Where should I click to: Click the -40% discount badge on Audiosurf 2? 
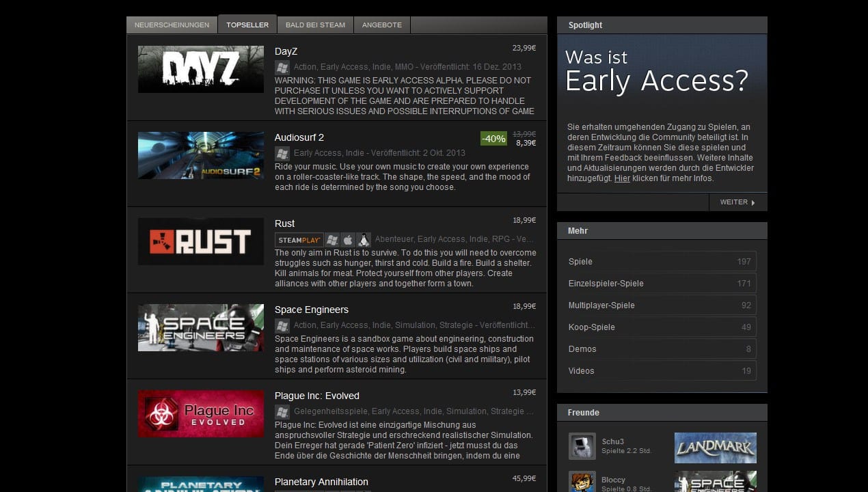click(x=493, y=139)
